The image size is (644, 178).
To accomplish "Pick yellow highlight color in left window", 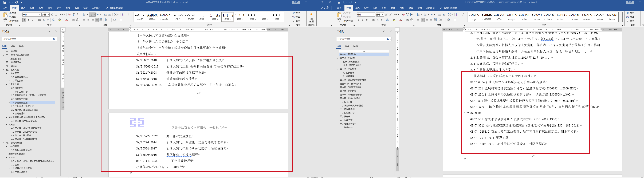I will (60, 20).
